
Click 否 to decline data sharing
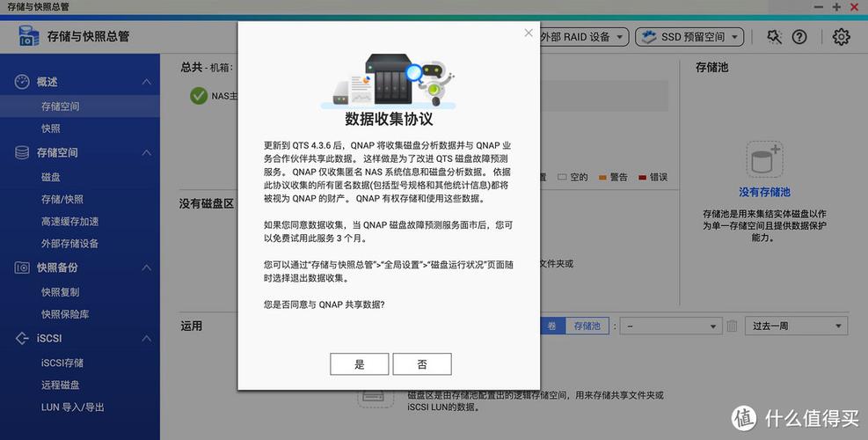click(x=422, y=364)
